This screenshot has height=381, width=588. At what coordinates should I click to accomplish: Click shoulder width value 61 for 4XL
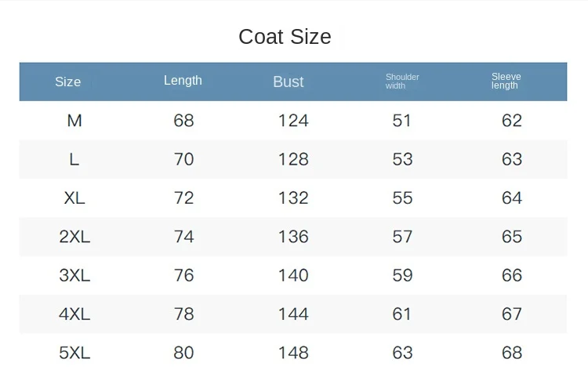point(401,314)
